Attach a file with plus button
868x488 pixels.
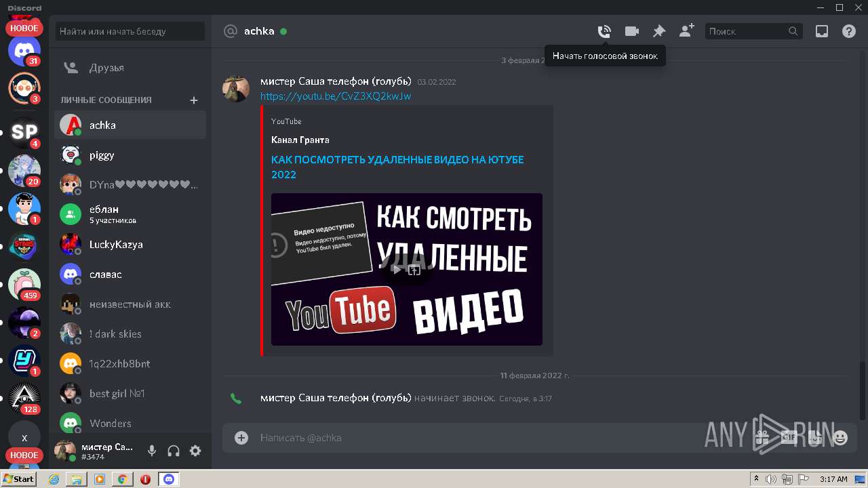point(241,438)
